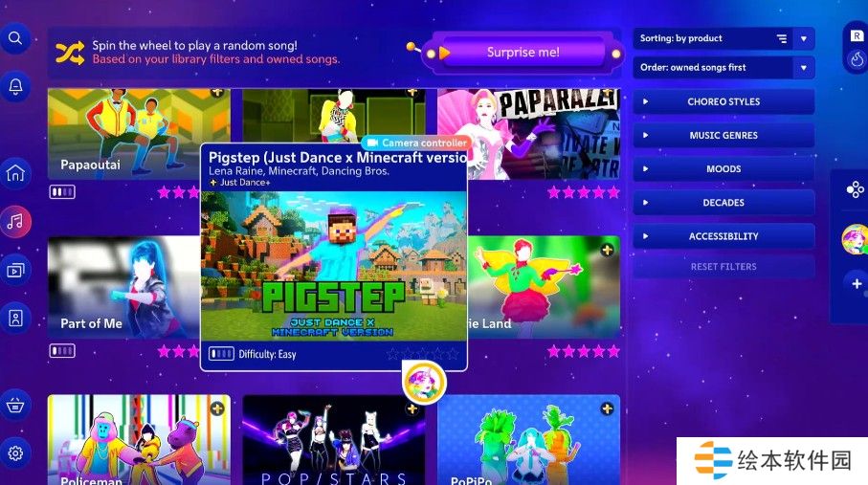
Task: Click the player avatar on the right edge
Action: [854, 239]
